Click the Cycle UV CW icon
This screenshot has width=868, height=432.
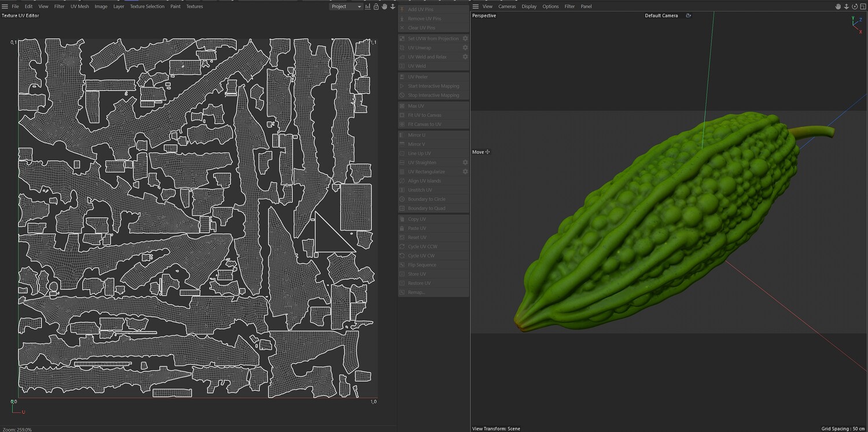pos(402,256)
